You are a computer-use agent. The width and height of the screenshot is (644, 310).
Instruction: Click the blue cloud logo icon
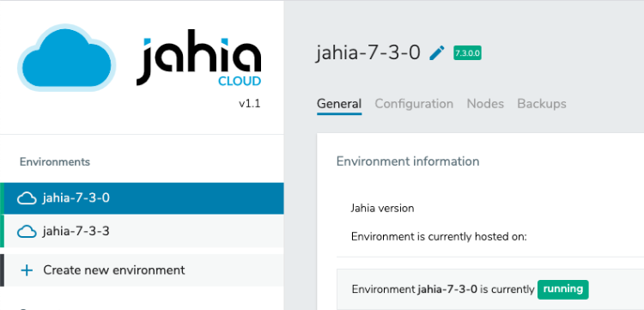66,58
